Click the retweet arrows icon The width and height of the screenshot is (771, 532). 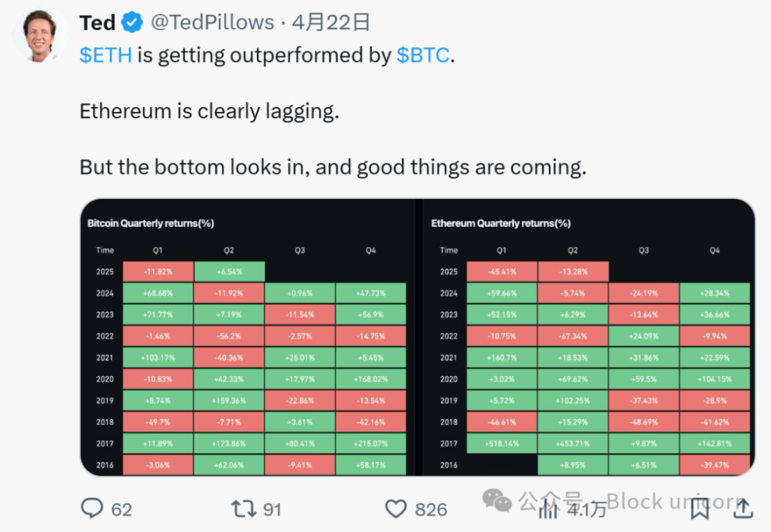click(242, 507)
